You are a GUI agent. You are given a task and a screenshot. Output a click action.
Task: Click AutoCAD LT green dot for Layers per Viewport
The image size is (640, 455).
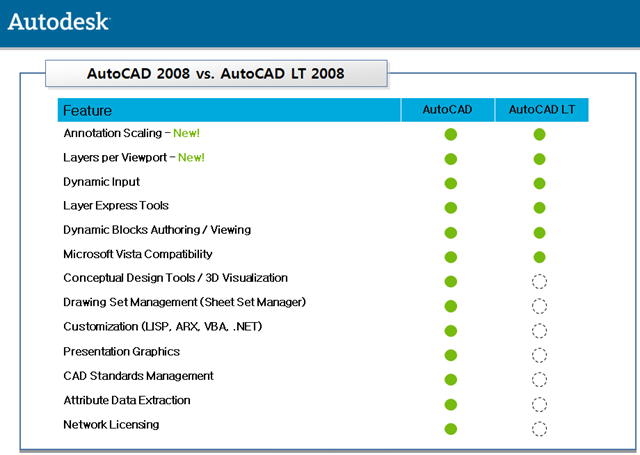(x=539, y=159)
